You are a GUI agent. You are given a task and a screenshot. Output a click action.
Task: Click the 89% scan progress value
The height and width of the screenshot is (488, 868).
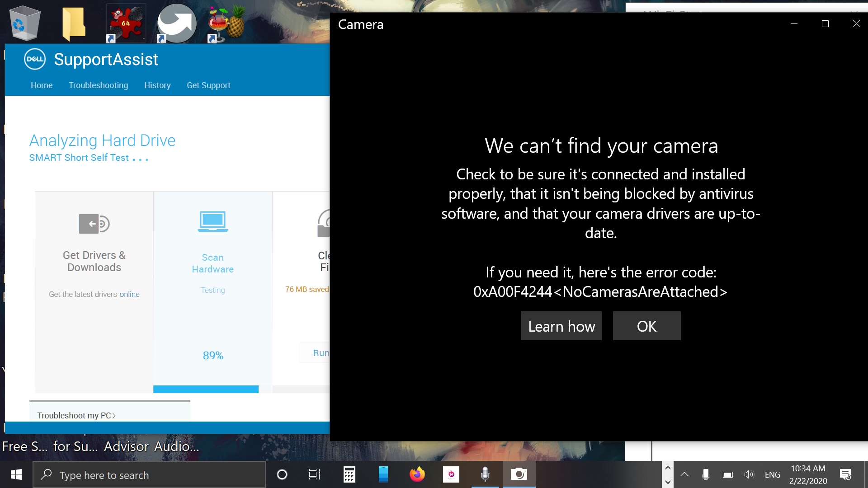coord(213,356)
